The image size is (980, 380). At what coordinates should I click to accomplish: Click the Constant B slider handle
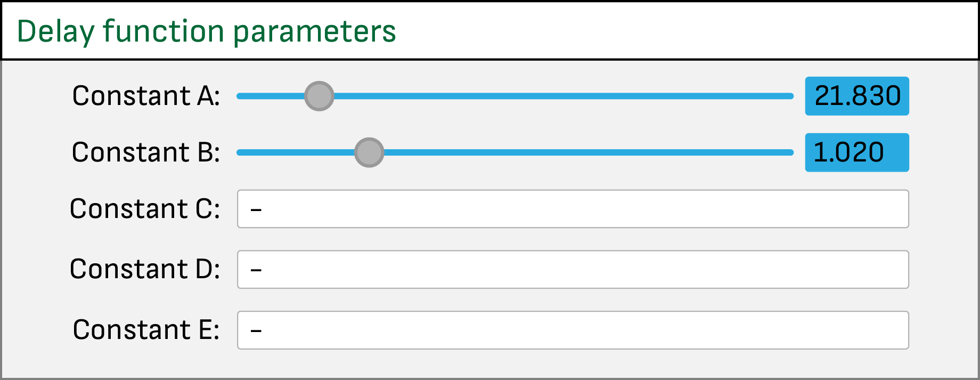pyautogui.click(x=369, y=152)
